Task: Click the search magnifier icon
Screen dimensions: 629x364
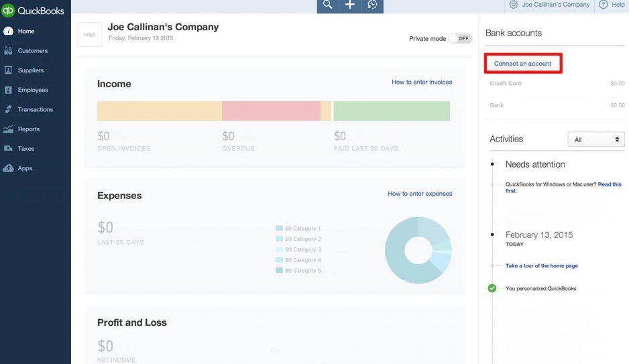Action: pos(327,5)
